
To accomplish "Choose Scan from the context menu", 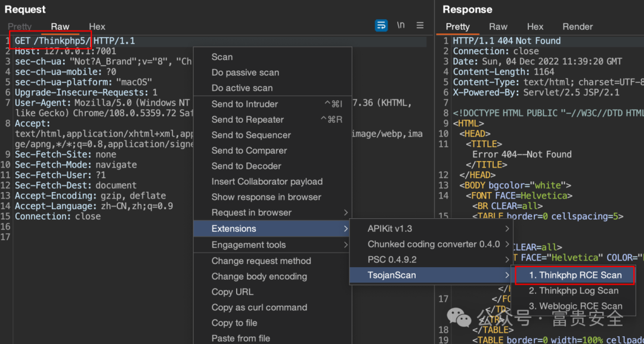I will pyautogui.click(x=273, y=57).
